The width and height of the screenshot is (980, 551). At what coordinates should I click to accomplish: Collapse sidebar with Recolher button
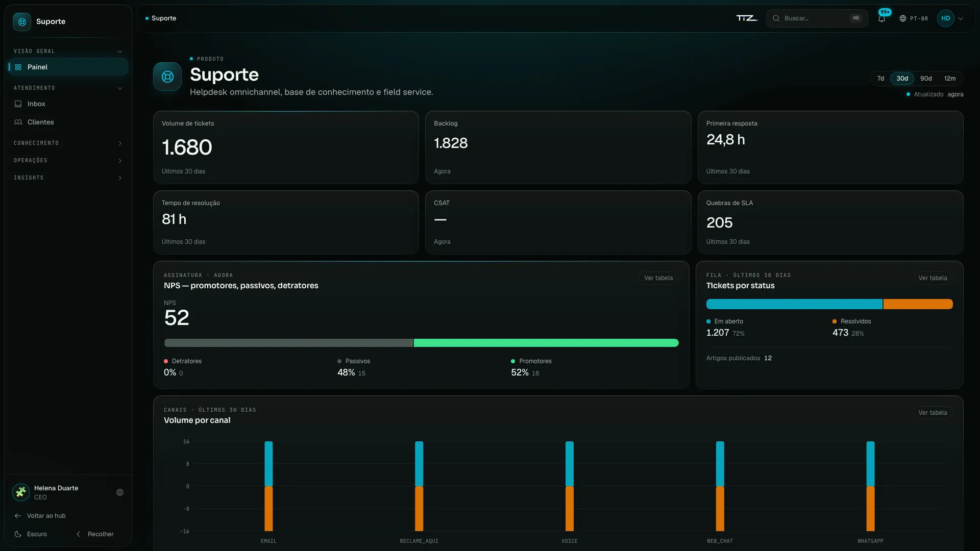click(95, 534)
